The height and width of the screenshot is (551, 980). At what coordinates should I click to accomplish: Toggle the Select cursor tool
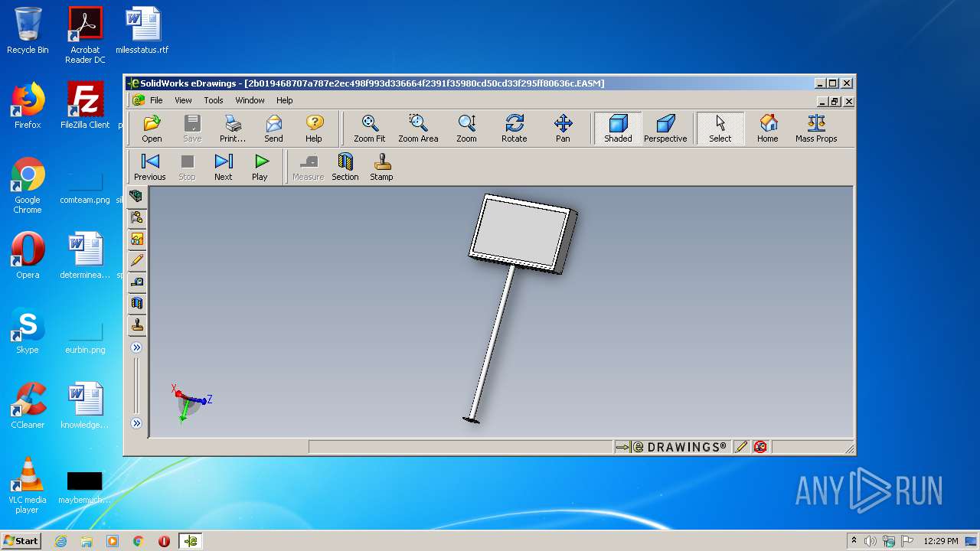pos(720,128)
